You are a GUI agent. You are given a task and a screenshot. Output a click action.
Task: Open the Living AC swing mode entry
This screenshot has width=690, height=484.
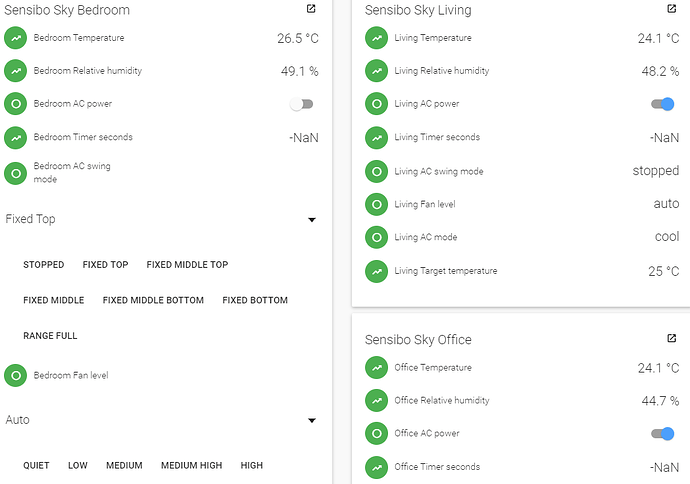(522, 171)
